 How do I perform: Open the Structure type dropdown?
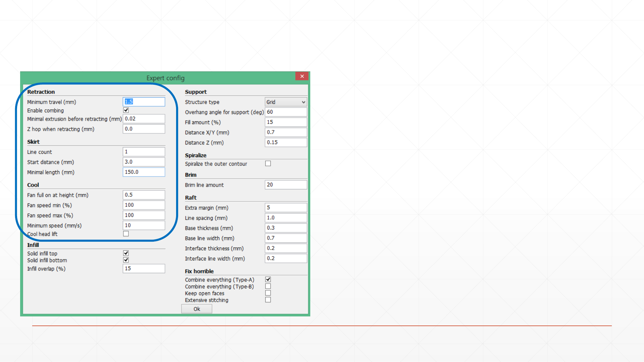pyautogui.click(x=286, y=102)
